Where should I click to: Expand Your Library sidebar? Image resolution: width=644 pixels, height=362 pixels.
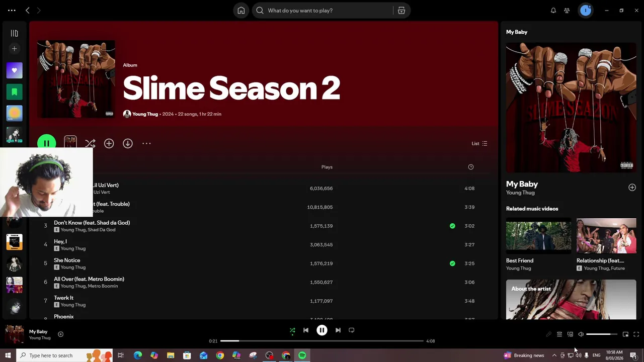14,33
